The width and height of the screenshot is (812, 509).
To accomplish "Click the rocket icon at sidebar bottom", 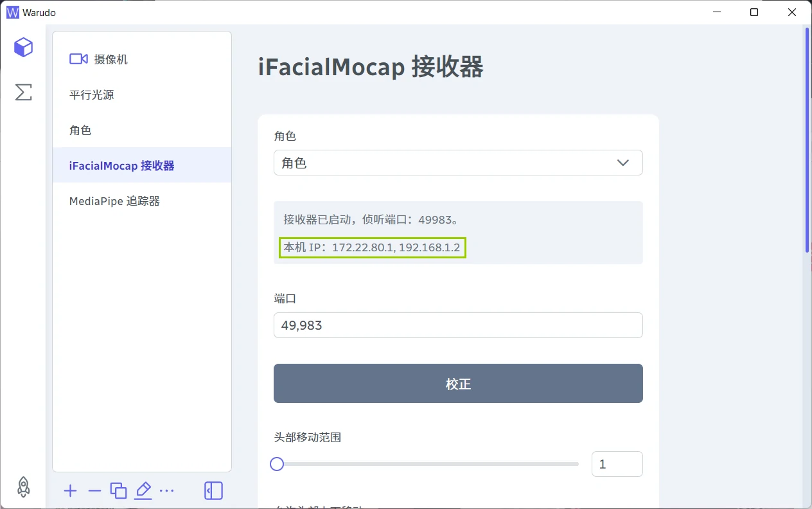I will 23,487.
